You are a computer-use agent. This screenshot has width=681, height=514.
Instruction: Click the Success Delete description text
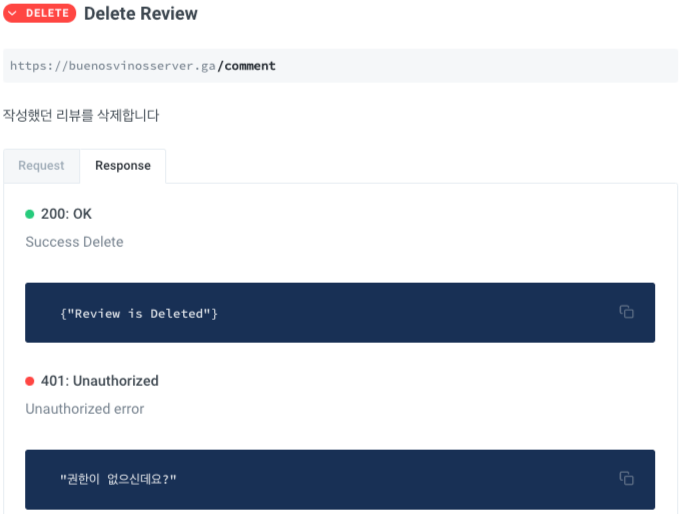point(74,242)
